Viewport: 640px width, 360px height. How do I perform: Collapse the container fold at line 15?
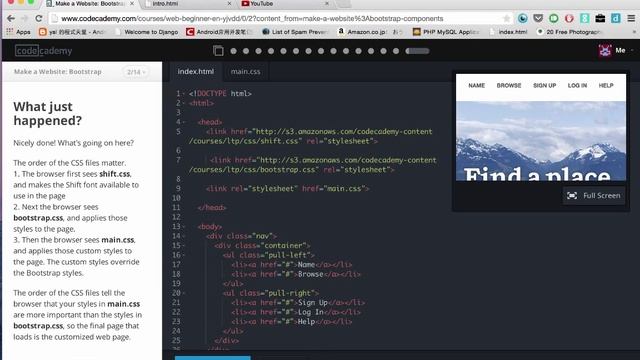184,245
